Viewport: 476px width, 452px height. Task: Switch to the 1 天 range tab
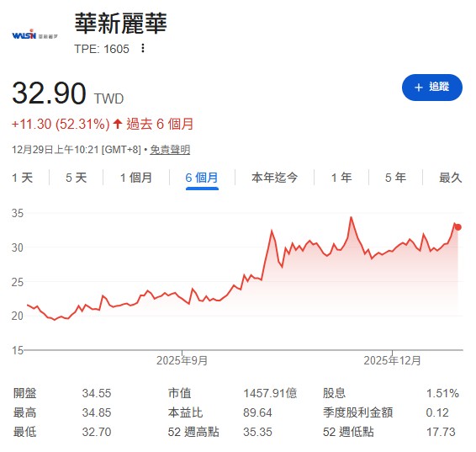[x=23, y=178]
